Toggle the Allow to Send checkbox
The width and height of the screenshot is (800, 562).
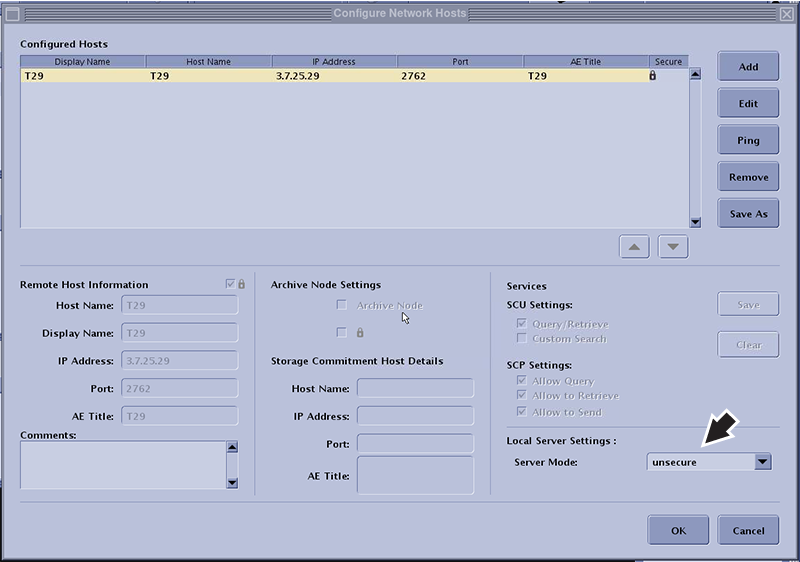(522, 411)
